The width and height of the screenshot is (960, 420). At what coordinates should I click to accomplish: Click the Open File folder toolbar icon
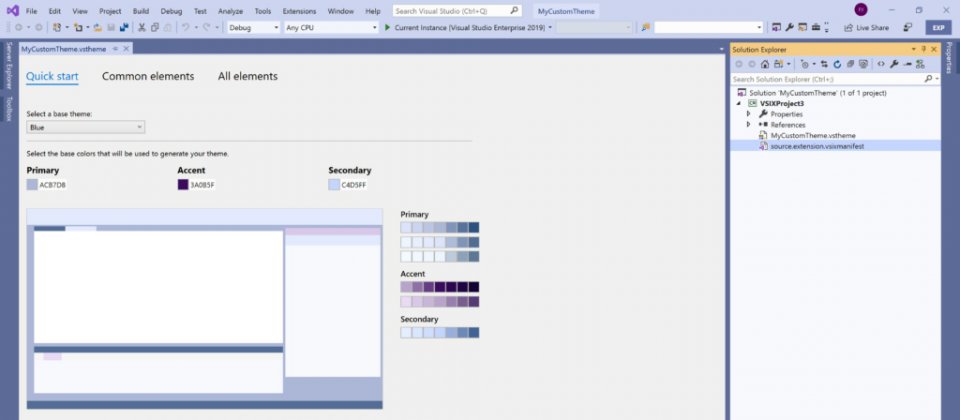click(x=97, y=28)
